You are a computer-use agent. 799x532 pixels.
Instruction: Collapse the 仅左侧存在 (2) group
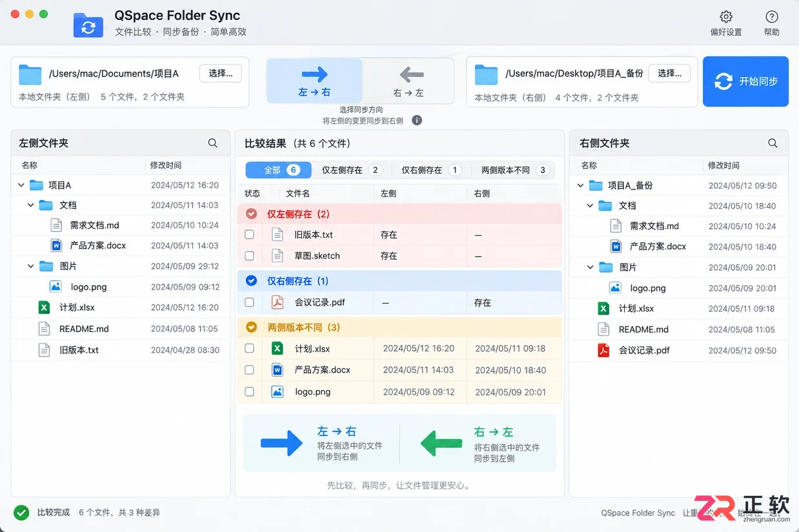pyautogui.click(x=252, y=213)
